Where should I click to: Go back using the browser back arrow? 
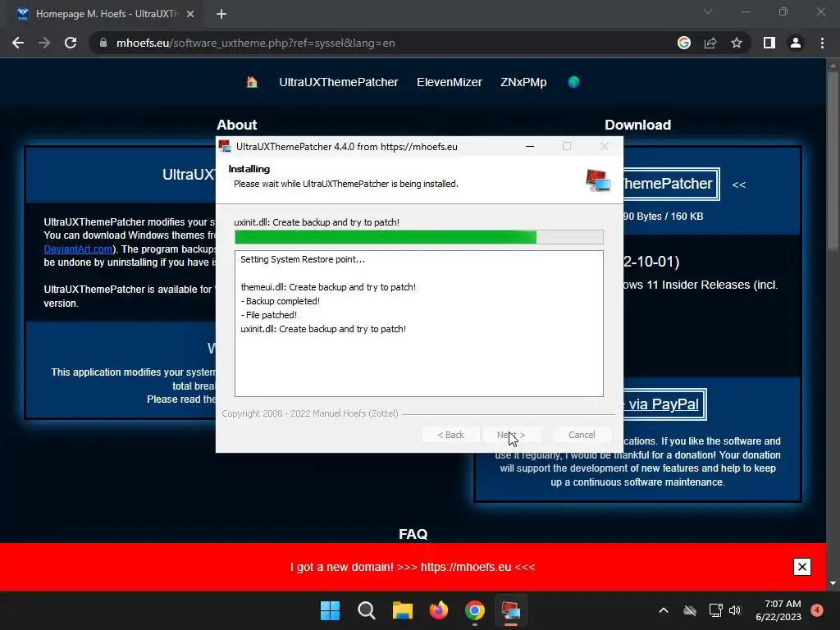coord(18,43)
